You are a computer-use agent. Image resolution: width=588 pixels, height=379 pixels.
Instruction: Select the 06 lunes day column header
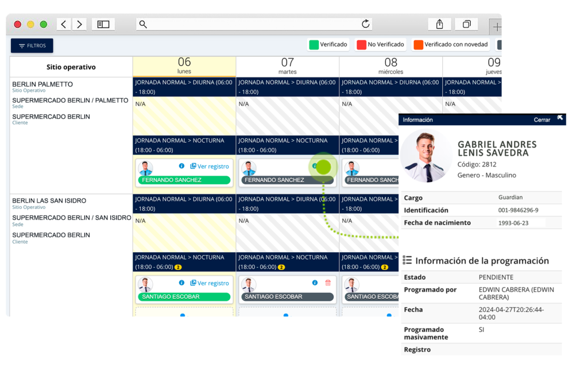pyautogui.click(x=184, y=66)
